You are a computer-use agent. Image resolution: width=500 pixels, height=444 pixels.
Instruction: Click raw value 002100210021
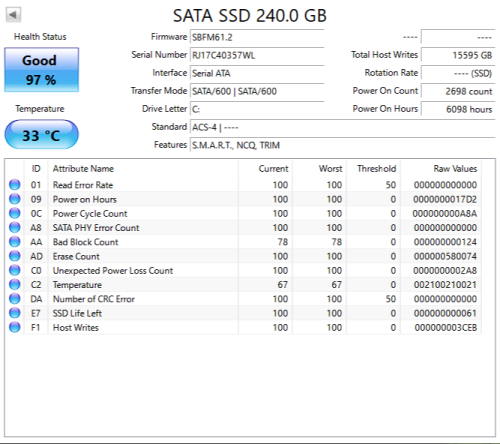[445, 285]
